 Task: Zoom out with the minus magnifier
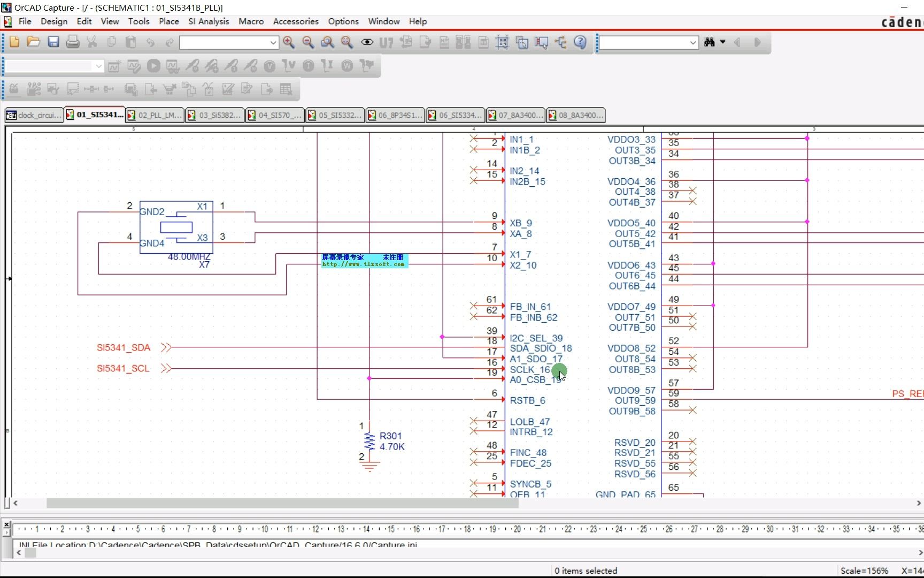coord(308,42)
